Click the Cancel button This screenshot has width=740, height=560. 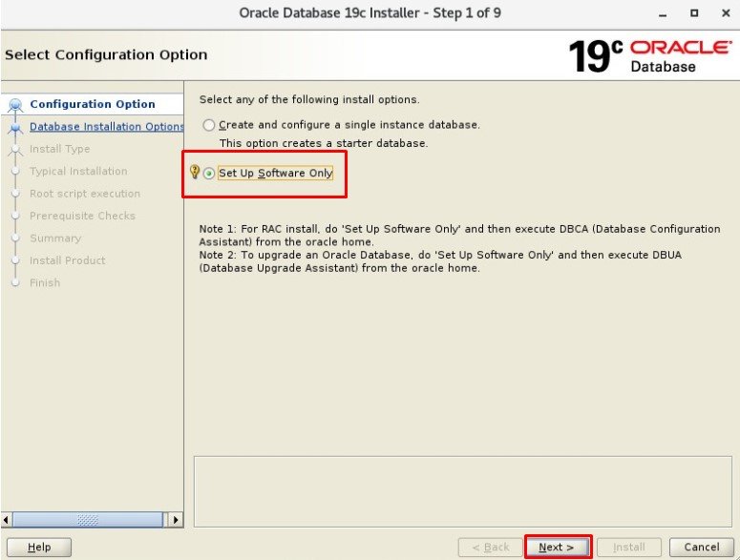click(701, 548)
